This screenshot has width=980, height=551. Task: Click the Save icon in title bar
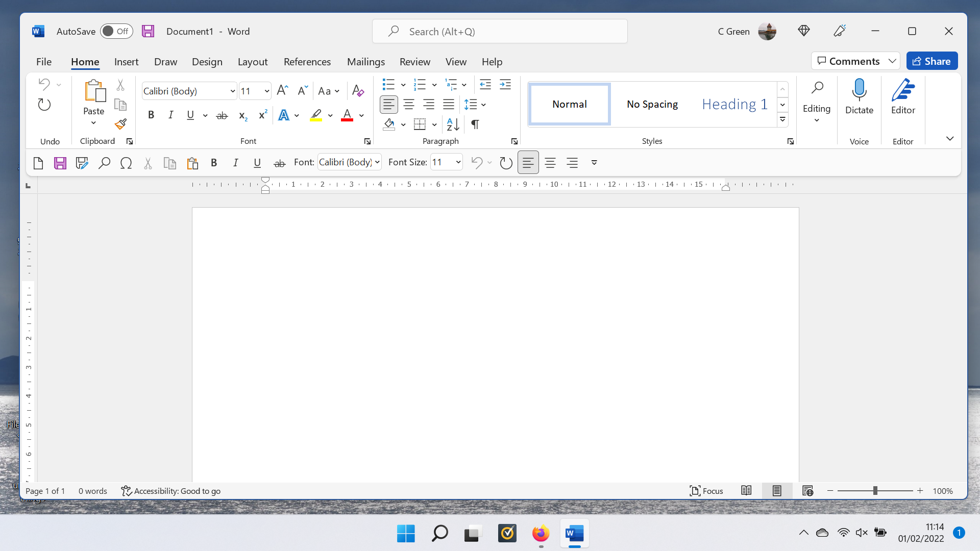click(148, 31)
